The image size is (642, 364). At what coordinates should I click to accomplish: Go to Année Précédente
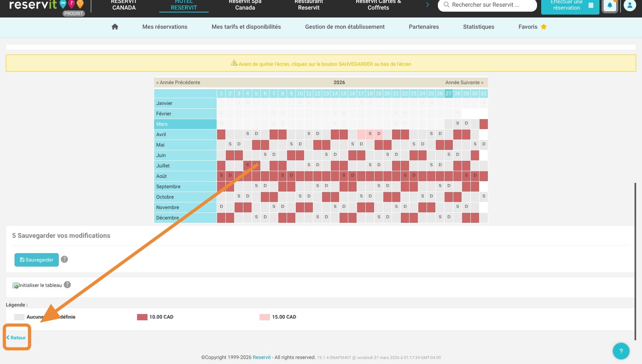178,82
